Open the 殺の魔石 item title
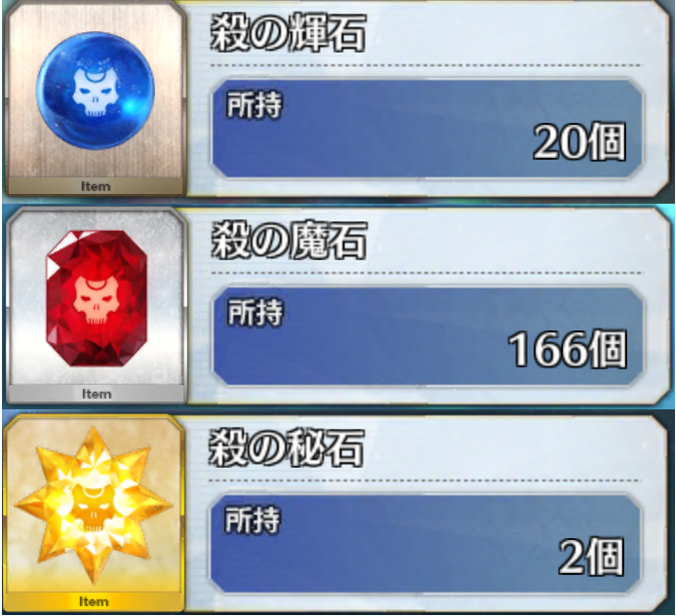Image resolution: width=676 pixels, height=616 pixels. (x=290, y=241)
